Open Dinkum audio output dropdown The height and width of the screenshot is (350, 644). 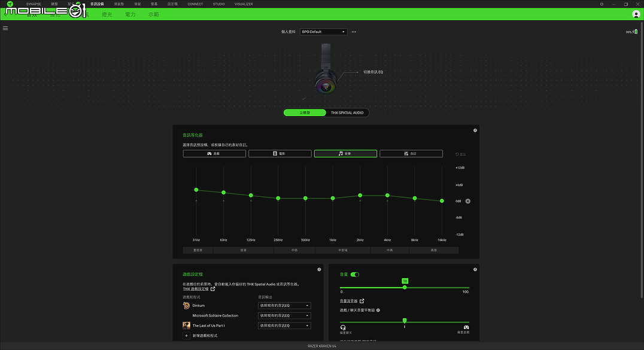284,306
